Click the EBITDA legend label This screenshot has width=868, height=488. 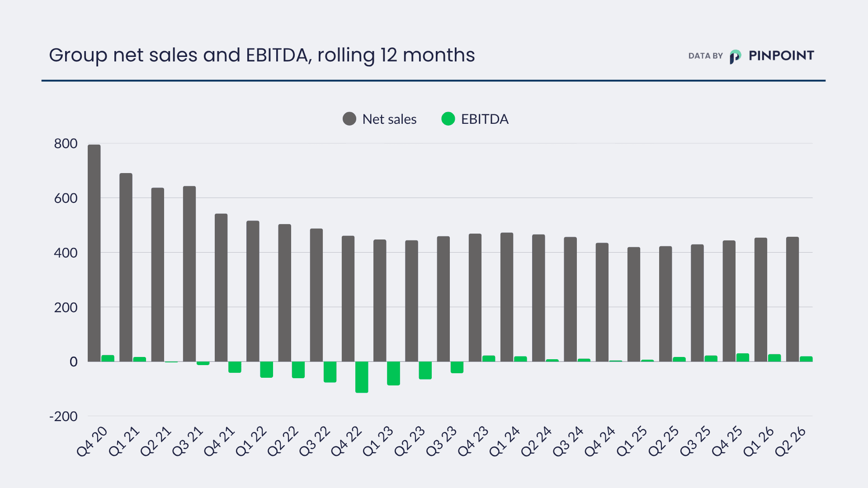pos(485,119)
